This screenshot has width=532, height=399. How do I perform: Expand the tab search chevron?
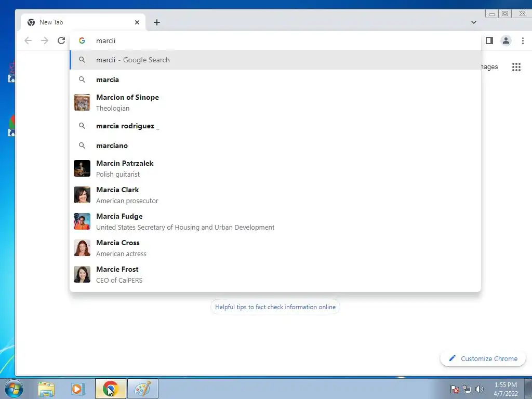[474, 22]
